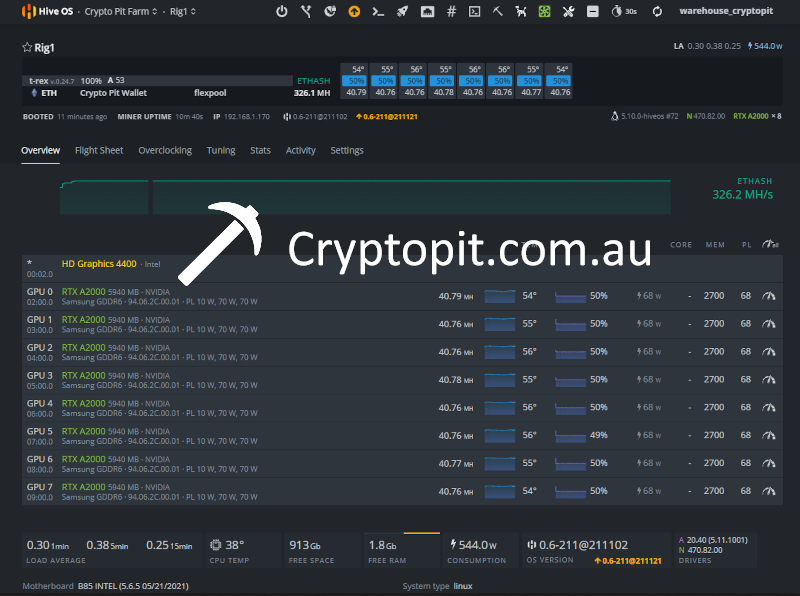
Task: Click the GPU tile showing 40.78 hashrate
Action: click(x=443, y=81)
